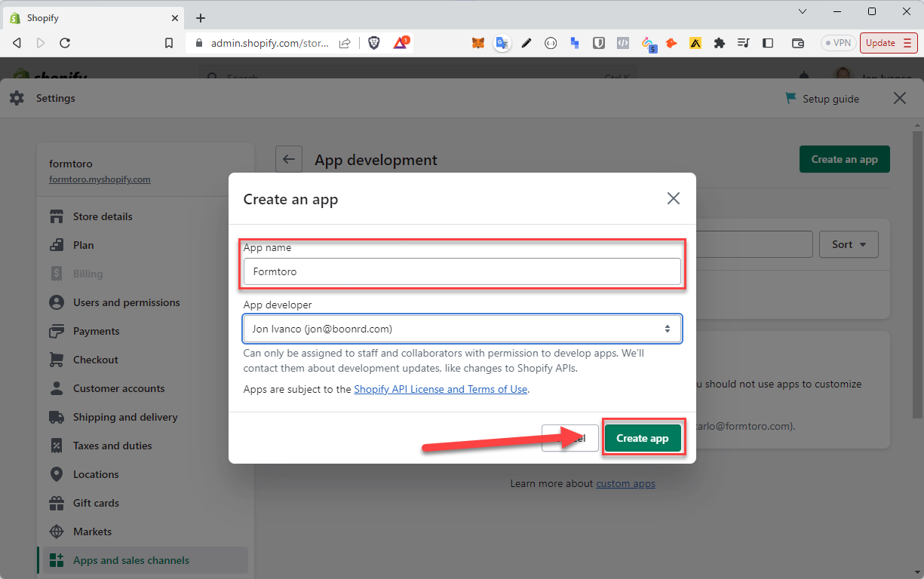Open the Sort dropdown
The image size is (924, 579).
[x=849, y=244]
